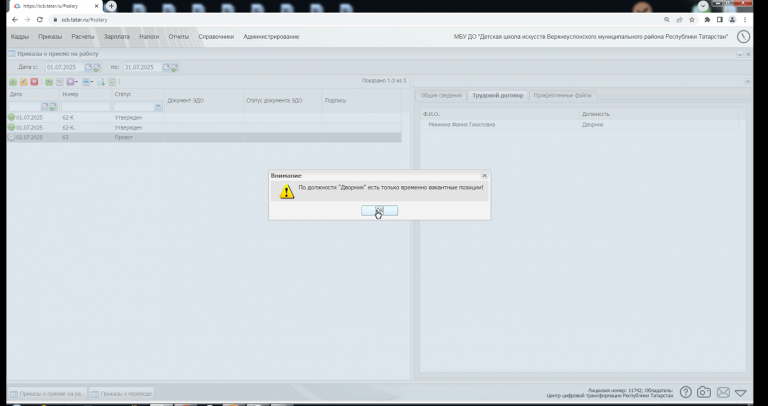Open the Налоги menu

pos(149,37)
